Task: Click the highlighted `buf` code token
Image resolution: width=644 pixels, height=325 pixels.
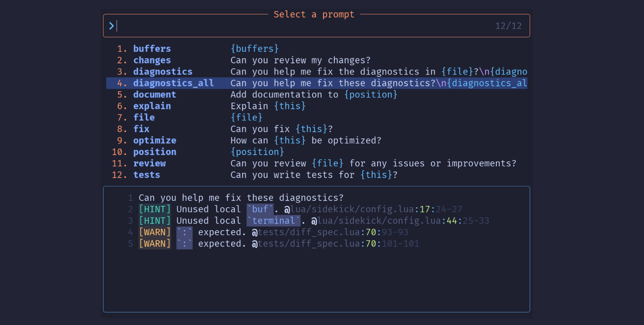Action: [260, 209]
